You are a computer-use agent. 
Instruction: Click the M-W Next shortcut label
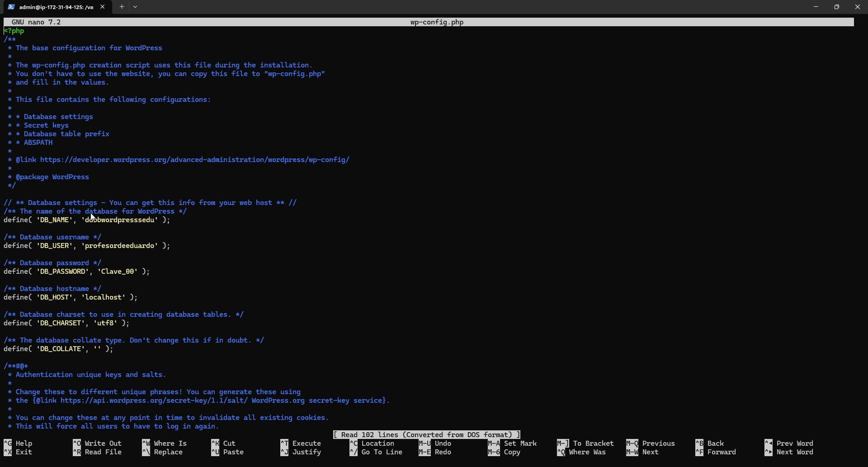coord(642,452)
